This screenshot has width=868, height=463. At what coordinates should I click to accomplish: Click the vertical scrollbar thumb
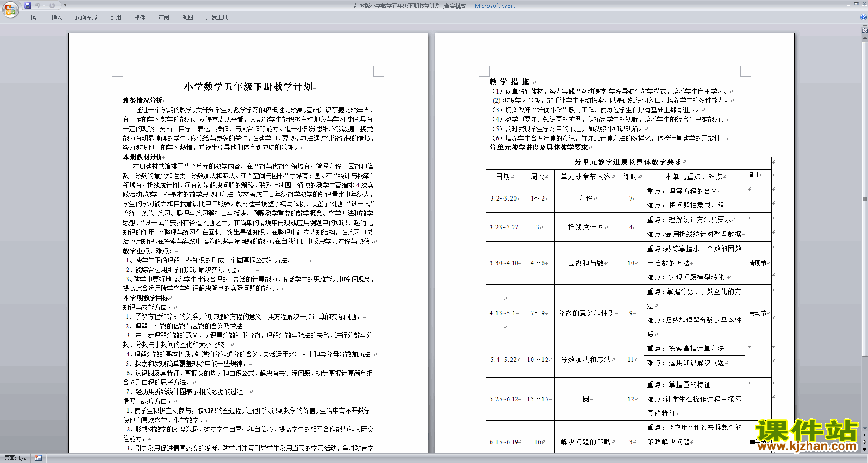click(x=865, y=199)
